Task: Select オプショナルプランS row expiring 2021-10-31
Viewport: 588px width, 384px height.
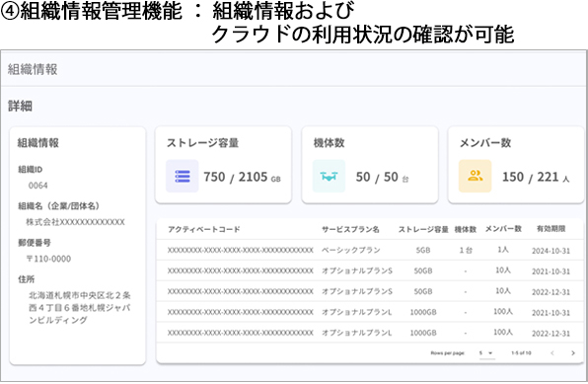Action: (370, 270)
